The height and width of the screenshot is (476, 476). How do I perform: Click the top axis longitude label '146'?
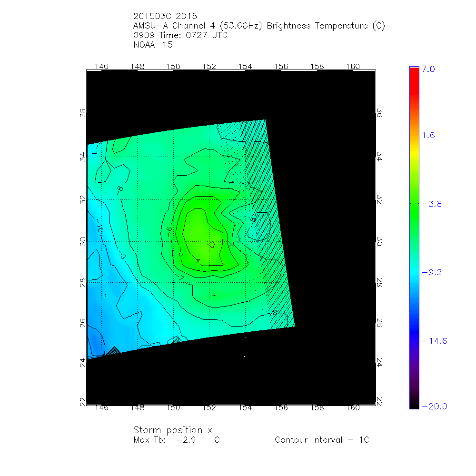[101, 67]
